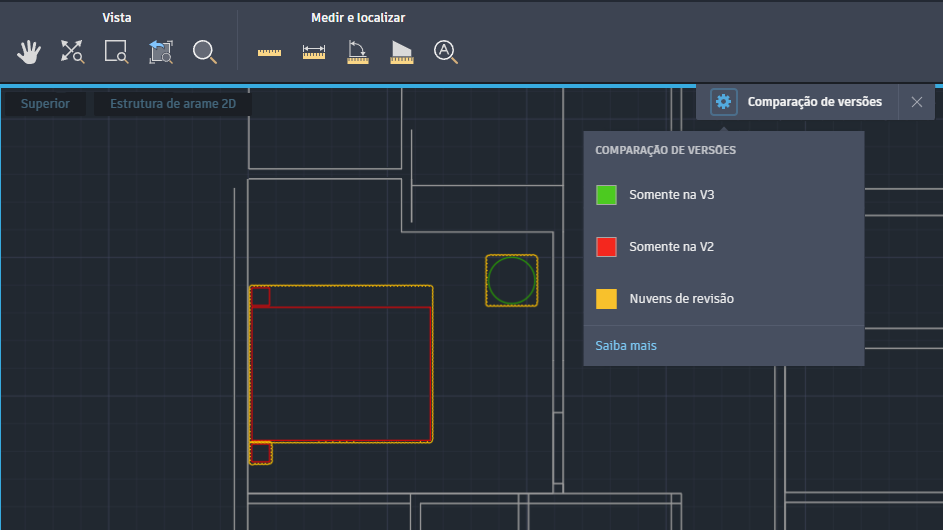
Task: Click the Zoom Extents icon
Action: tap(72, 52)
